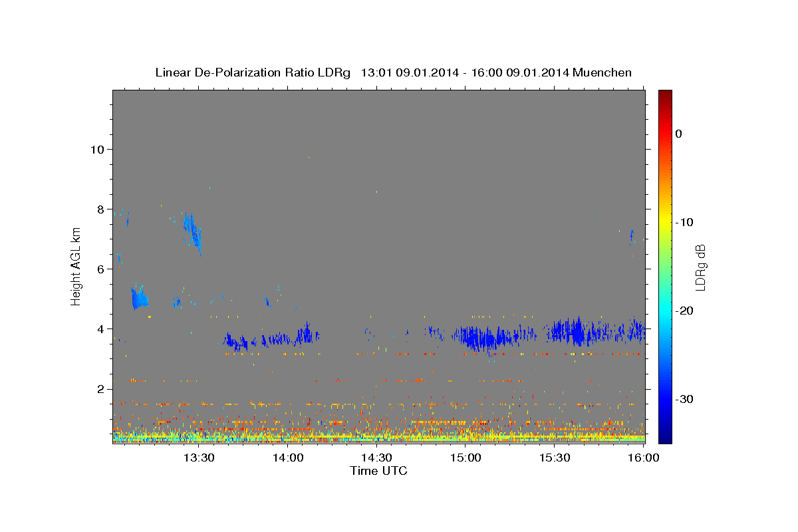Click the 15:30 time tick label
The height and width of the screenshot is (532, 798).
click(x=555, y=458)
